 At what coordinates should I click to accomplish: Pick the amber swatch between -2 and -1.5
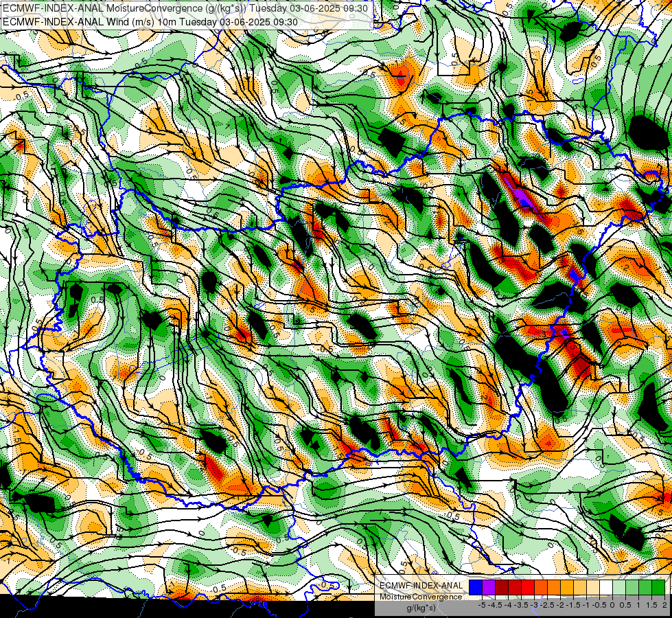[566, 587]
